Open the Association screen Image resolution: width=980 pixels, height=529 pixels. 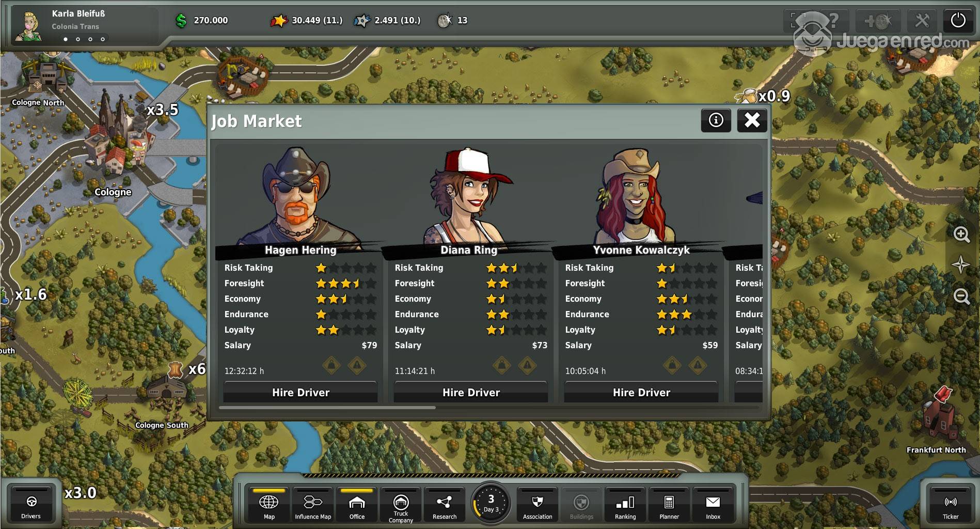click(538, 505)
